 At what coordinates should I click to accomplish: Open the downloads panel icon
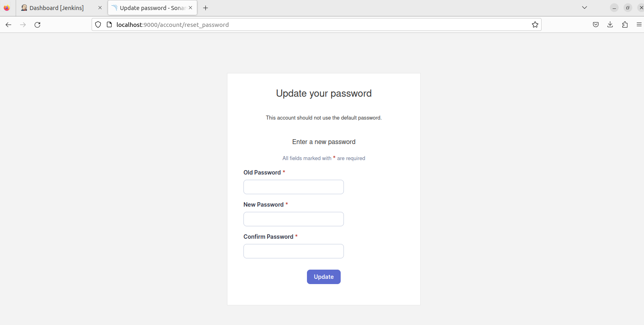tap(610, 24)
